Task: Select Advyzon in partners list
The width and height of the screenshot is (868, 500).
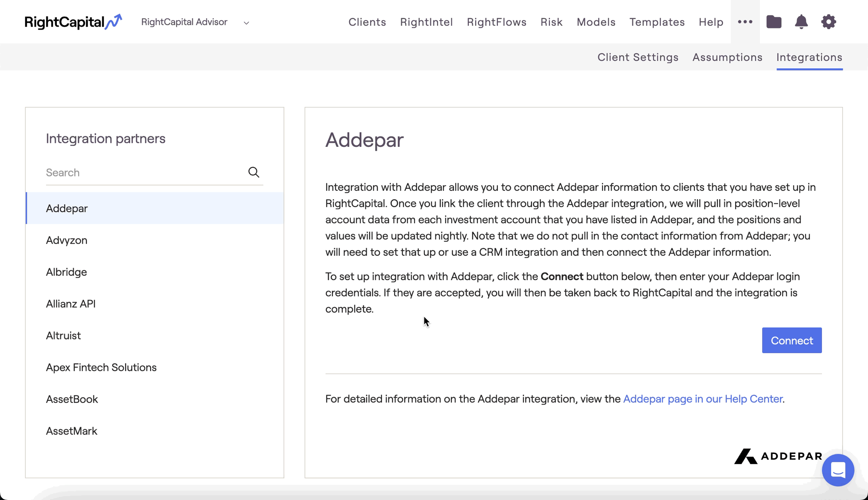Action: (x=155, y=240)
